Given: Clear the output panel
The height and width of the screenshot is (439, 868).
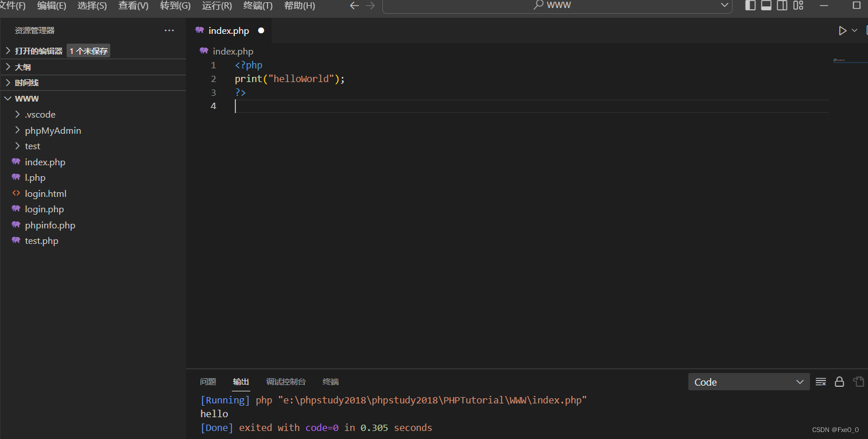Looking at the screenshot, I should [821, 382].
